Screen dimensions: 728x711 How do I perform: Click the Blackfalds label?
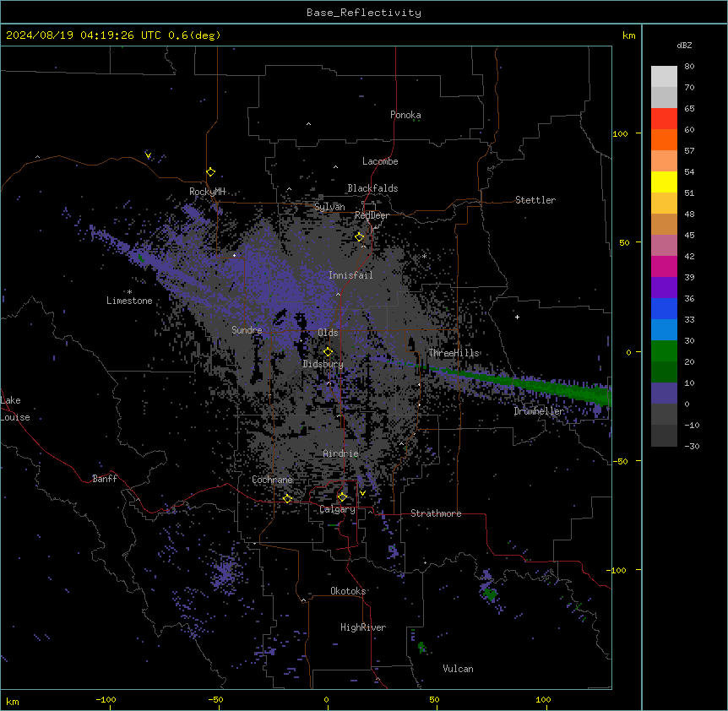click(372, 188)
